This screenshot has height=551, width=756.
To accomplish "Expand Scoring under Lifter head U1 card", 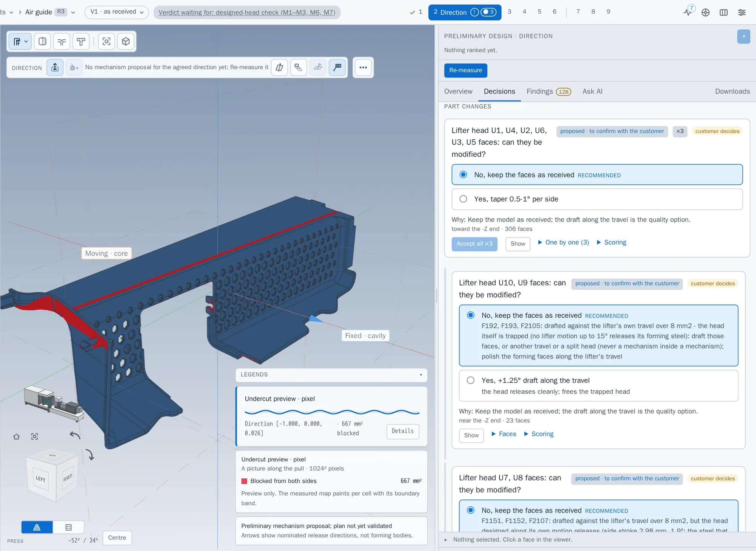I will (x=611, y=242).
